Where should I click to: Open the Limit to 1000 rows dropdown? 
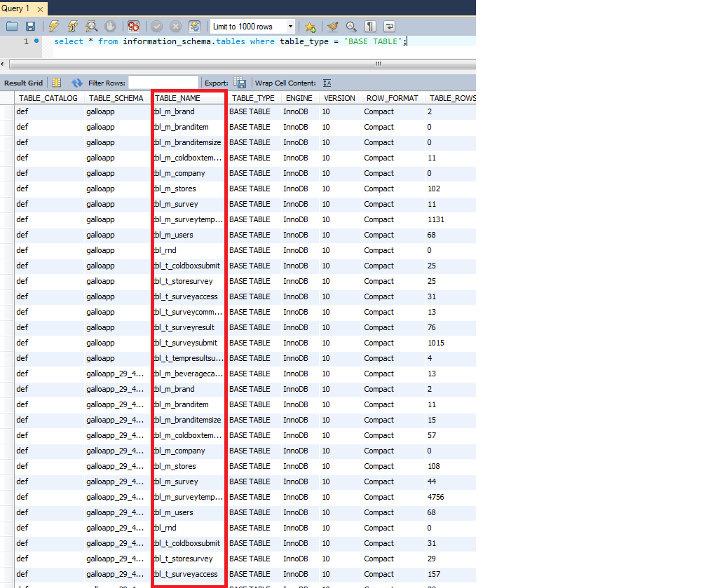pos(289,26)
